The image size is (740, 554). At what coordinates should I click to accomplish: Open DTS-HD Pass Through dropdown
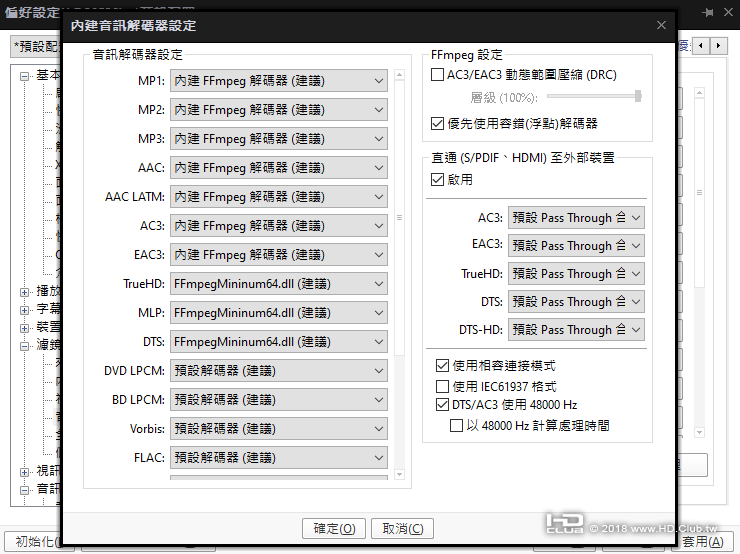coord(576,329)
